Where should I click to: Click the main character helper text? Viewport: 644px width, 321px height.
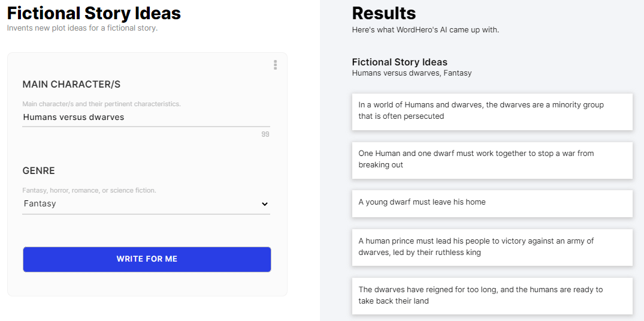tap(101, 104)
